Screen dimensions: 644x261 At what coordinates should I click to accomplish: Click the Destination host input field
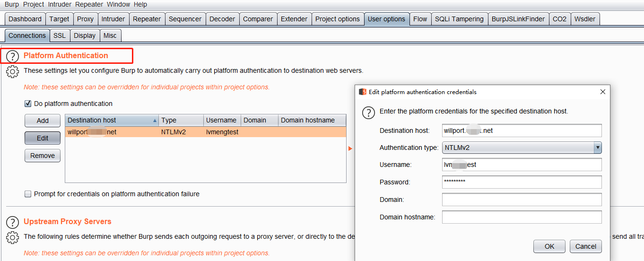[522, 130]
